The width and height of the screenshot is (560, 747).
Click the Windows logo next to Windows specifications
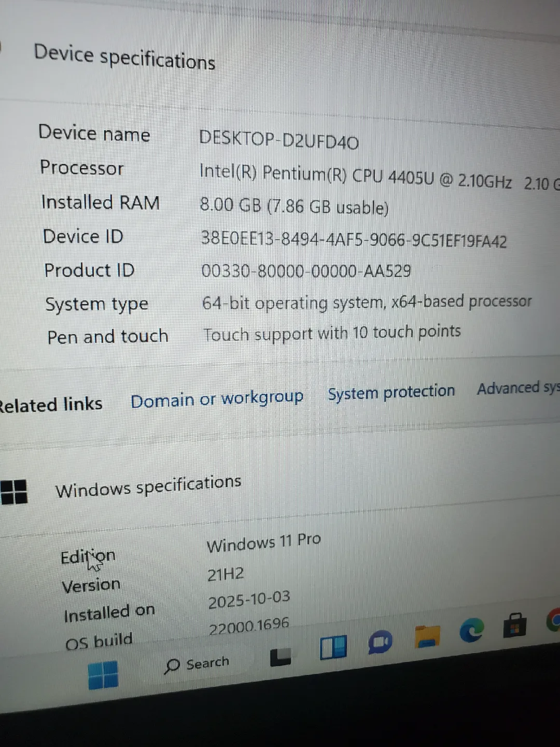click(16, 493)
